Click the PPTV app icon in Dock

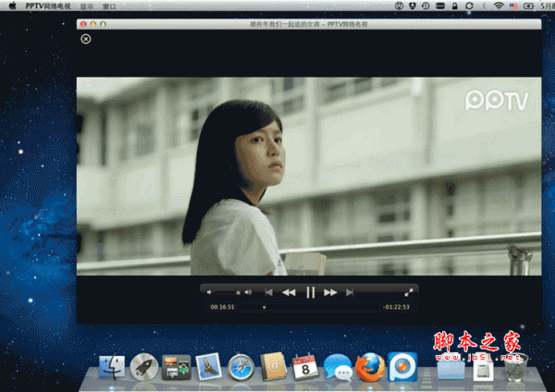tap(402, 367)
